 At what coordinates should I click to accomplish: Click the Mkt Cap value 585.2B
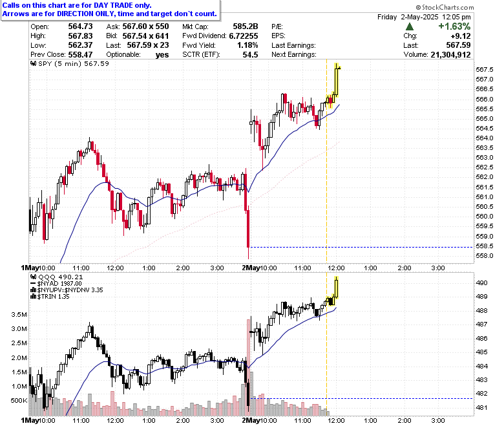pyautogui.click(x=246, y=27)
